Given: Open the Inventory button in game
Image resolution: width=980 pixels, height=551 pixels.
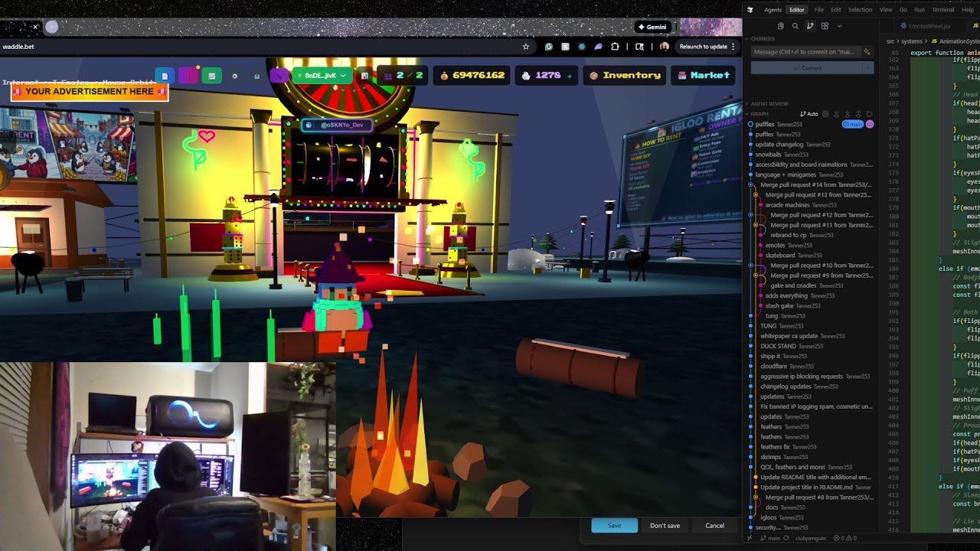Looking at the screenshot, I should click(625, 75).
